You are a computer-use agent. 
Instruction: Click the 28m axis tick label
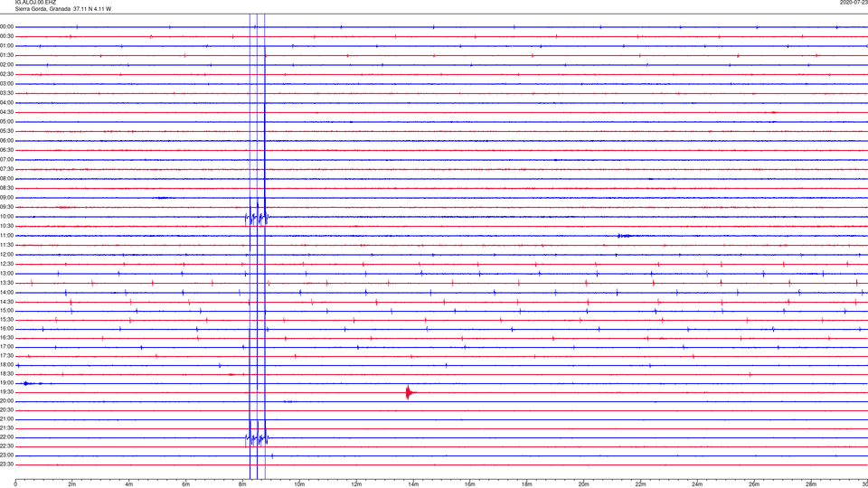pyautogui.click(x=811, y=484)
